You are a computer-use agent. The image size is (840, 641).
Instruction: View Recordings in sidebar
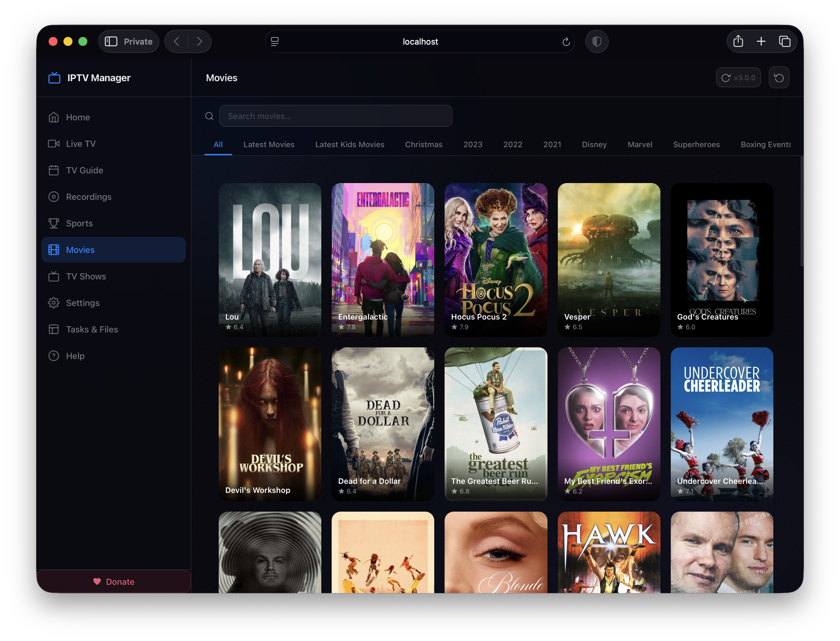[113, 197]
